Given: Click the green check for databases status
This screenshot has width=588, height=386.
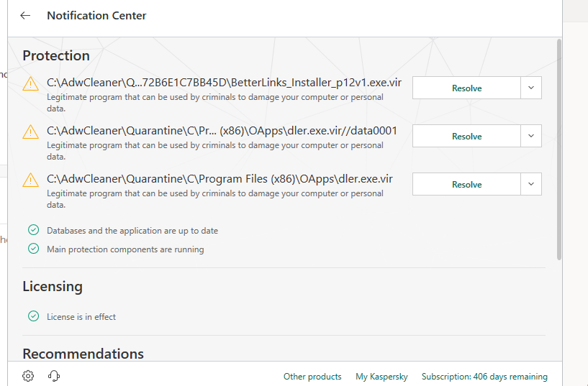Looking at the screenshot, I should (x=33, y=230).
